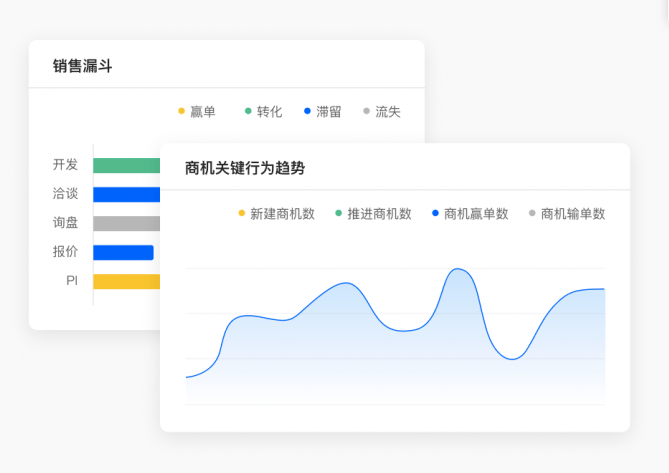Viewport: 669px width, 473px height.
Task: Toggle 新建商机数 legend entry
Action: (x=276, y=214)
